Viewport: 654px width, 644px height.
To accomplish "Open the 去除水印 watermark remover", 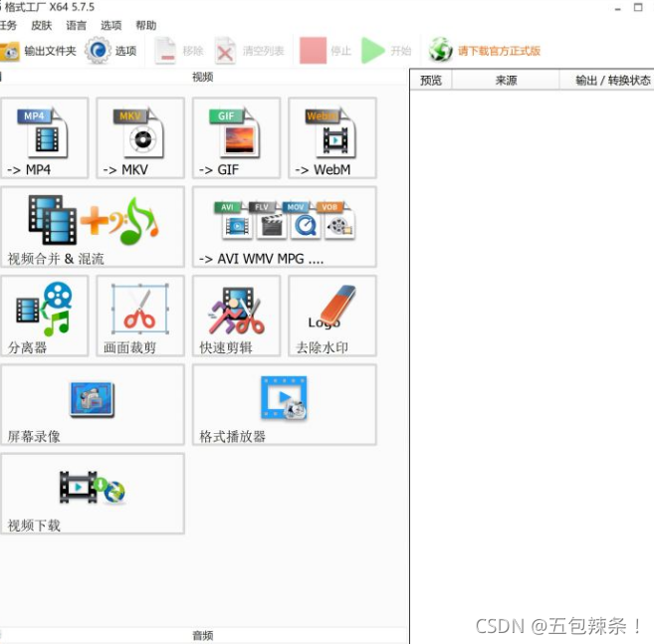I will pos(332,316).
